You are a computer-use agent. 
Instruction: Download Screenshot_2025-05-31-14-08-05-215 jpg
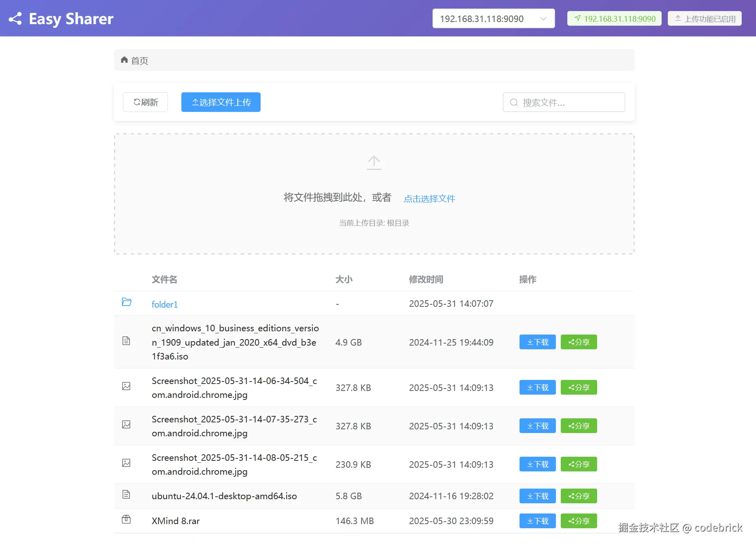537,464
